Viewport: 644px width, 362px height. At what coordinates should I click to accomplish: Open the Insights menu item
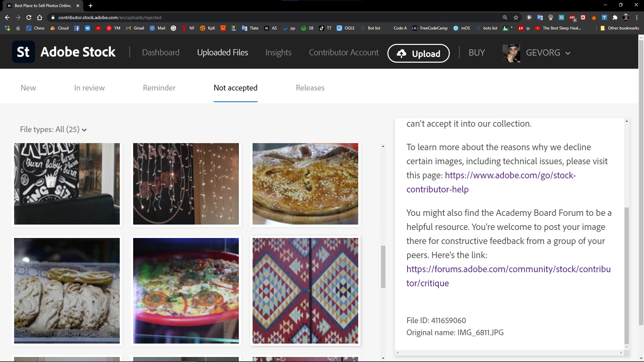pos(278,53)
